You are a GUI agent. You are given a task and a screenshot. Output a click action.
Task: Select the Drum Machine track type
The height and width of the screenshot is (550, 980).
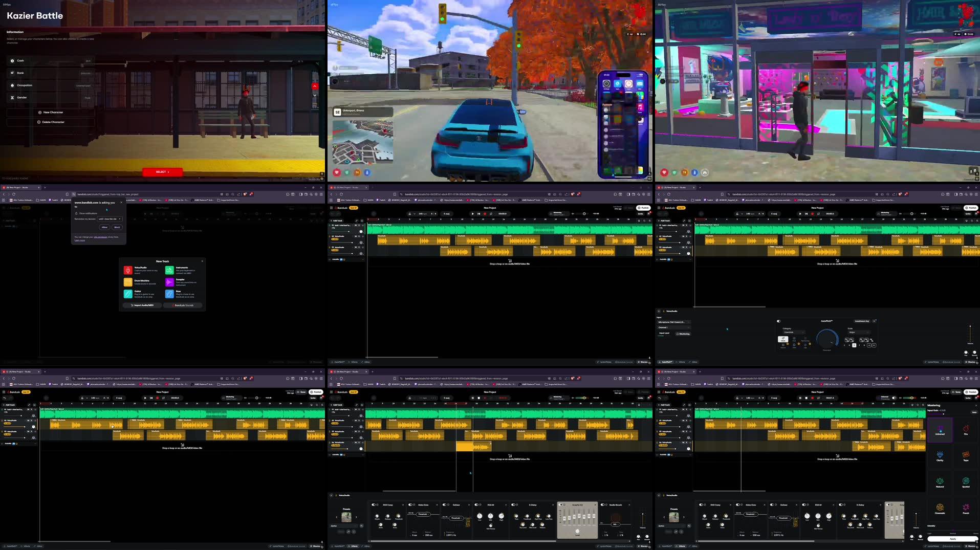(x=128, y=282)
